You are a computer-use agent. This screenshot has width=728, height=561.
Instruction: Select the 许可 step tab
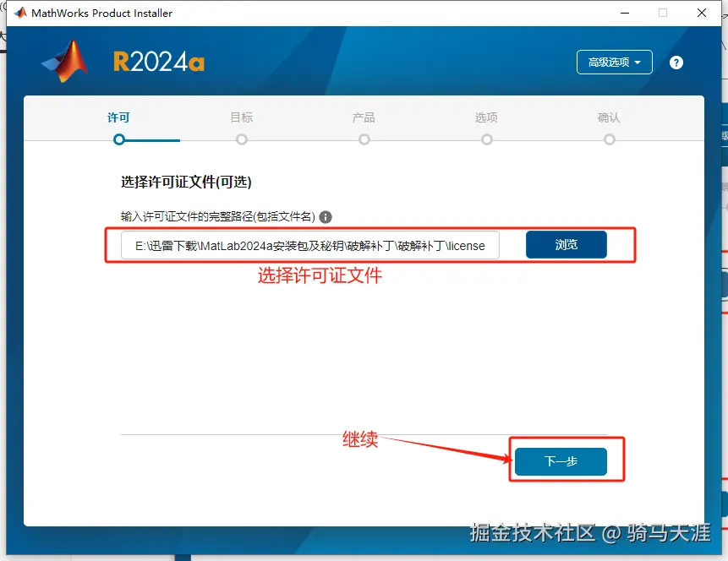[118, 117]
